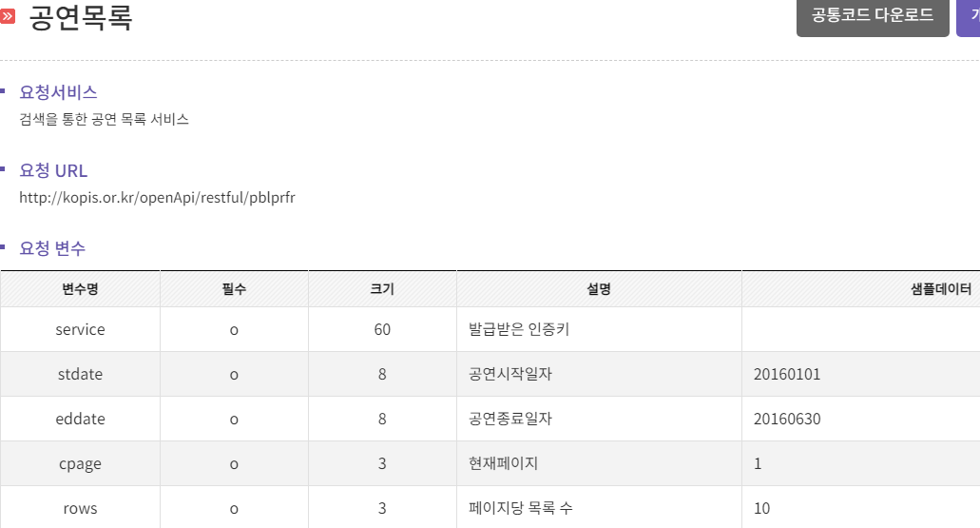Image resolution: width=980 pixels, height=528 pixels.
Task: Click the 발급받은 인증키 description cell
Action: pyautogui.click(x=599, y=330)
